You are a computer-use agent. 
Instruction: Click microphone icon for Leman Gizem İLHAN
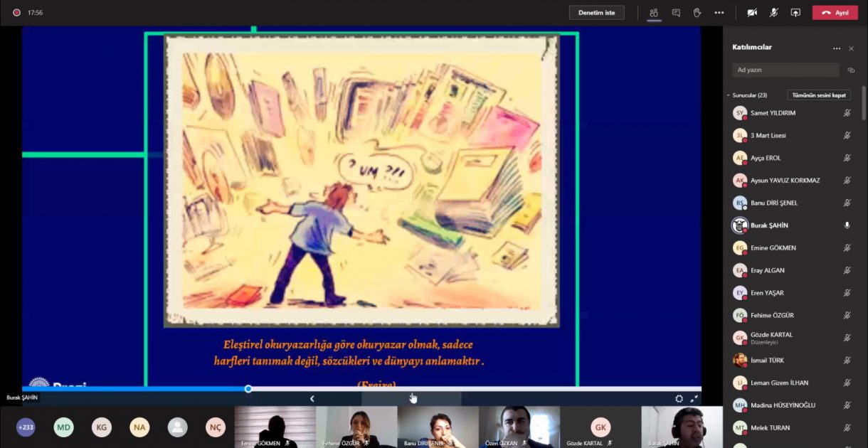[x=847, y=383]
